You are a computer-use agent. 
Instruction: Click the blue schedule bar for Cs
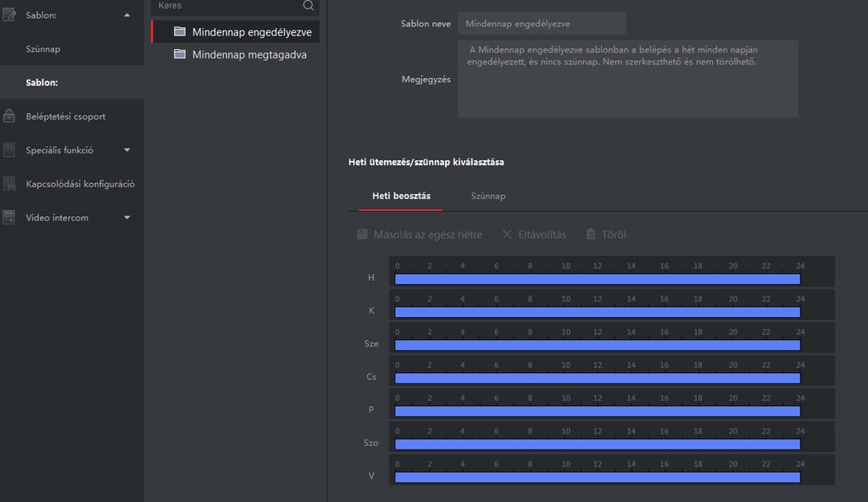tap(598, 378)
